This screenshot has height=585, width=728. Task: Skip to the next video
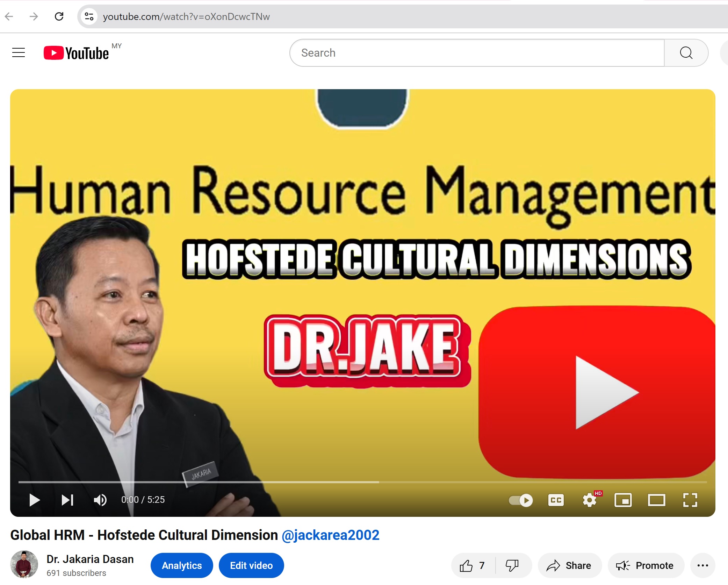67,500
